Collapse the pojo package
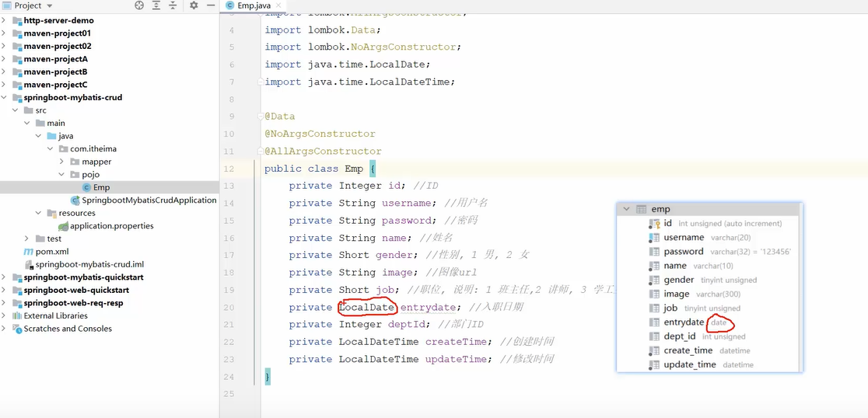The height and width of the screenshot is (418, 868). point(61,175)
